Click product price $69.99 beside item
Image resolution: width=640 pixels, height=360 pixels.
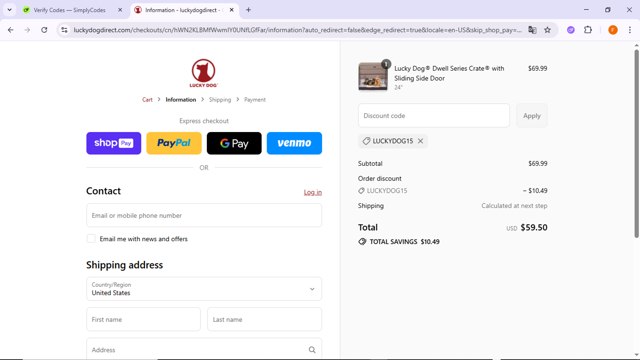(x=537, y=69)
